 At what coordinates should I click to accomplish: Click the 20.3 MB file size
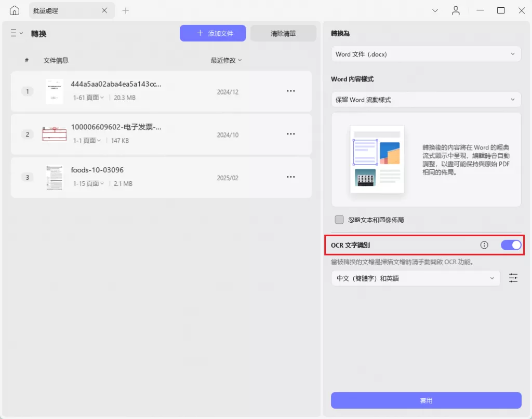tap(125, 98)
